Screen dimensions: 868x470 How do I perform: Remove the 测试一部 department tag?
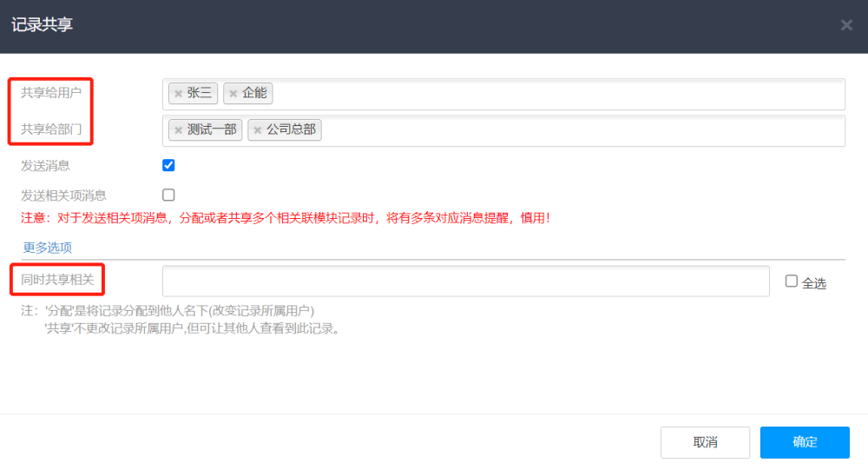178,130
